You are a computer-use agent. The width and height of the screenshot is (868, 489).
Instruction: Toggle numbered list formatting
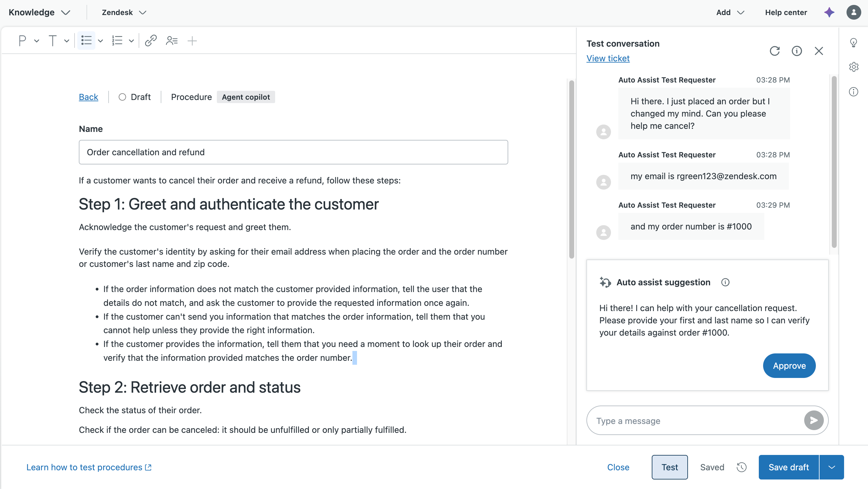[117, 41]
